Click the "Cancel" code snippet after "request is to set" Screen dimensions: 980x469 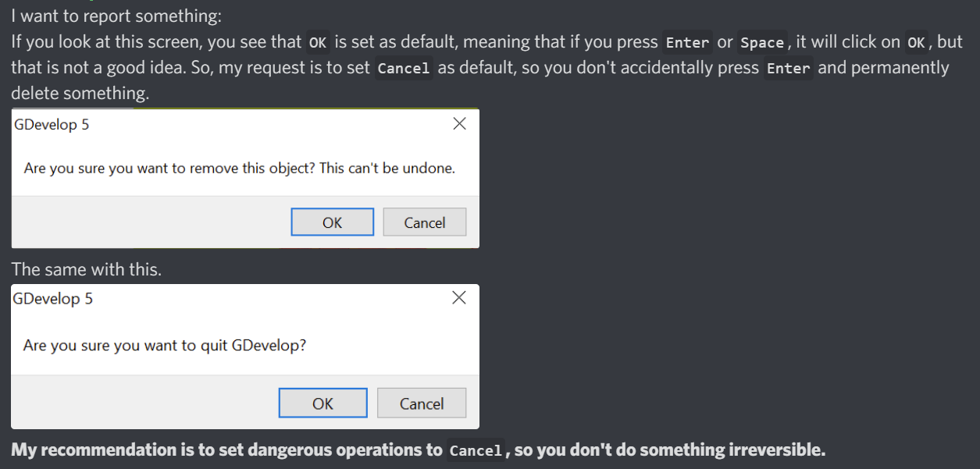404,69
